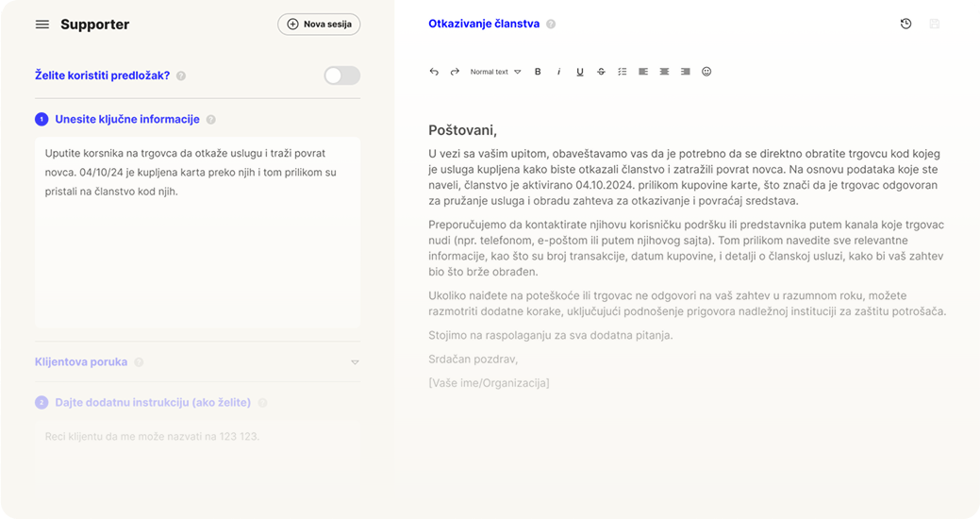Open the emoji picker
This screenshot has width=980, height=519.
point(706,72)
